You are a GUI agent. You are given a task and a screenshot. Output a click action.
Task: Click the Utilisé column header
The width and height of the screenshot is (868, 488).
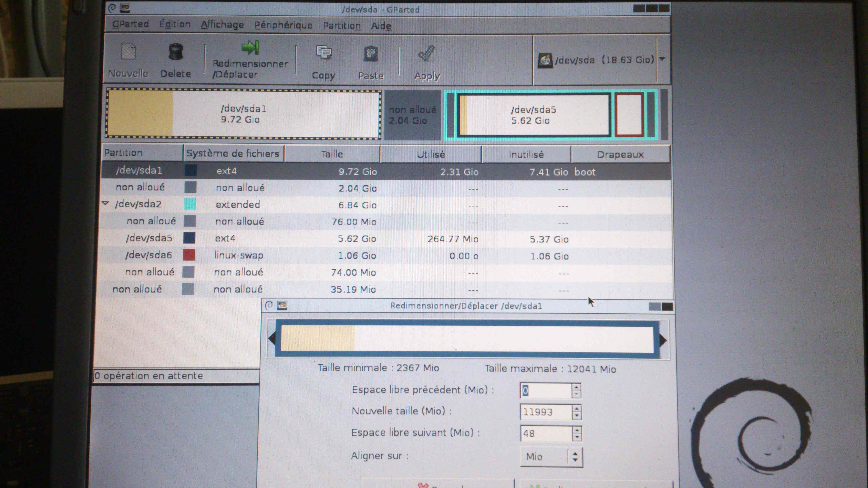point(431,155)
